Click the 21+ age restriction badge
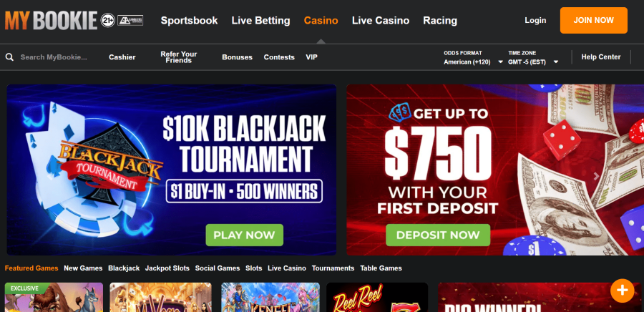Screen dimensions: 644x312 point(107,20)
